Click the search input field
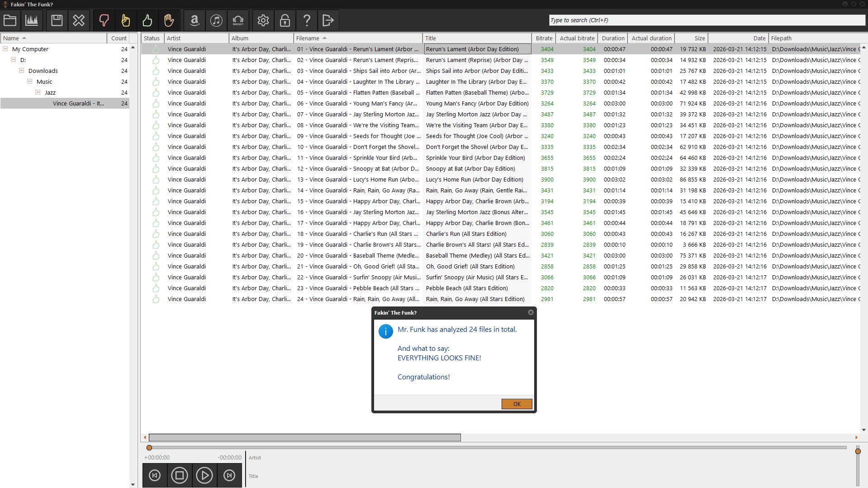Viewport: 868px width, 488px height. tap(706, 20)
